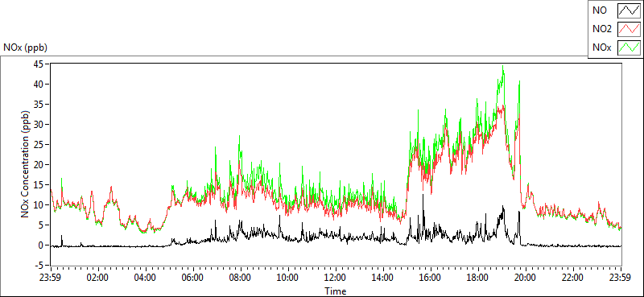Click the 45 y-axis maximum value
644x297 pixels.
click(38, 64)
